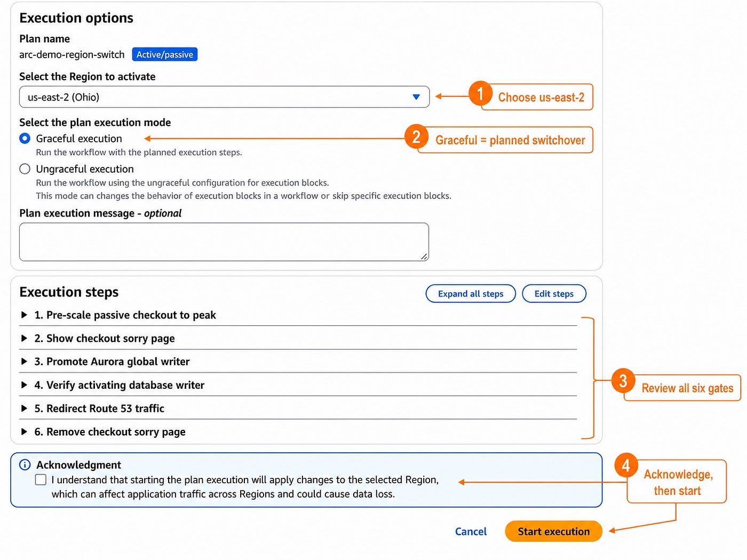The width and height of the screenshot is (747, 560).
Task: Expand step 3 Promote Aurora global writer
Action: [298, 362]
